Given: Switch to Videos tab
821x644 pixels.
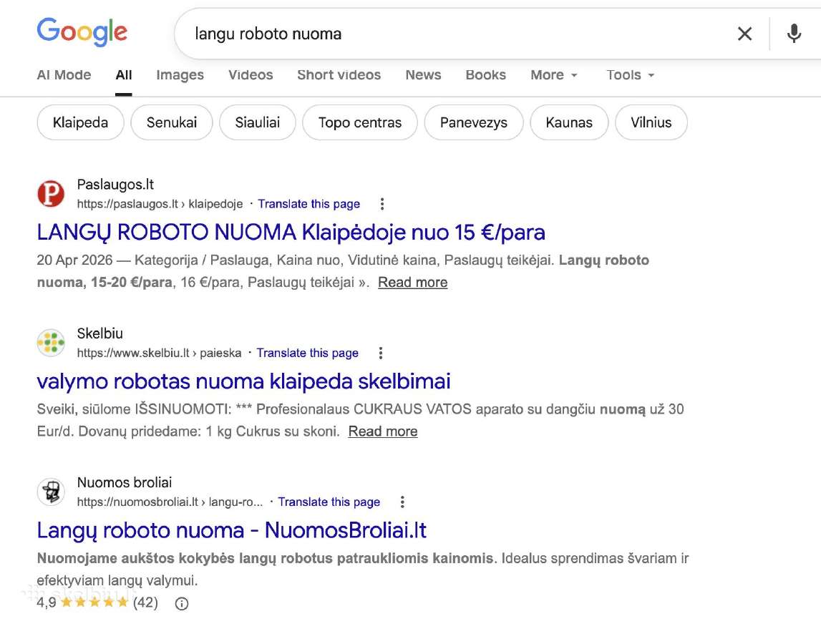Looking at the screenshot, I should point(251,75).
